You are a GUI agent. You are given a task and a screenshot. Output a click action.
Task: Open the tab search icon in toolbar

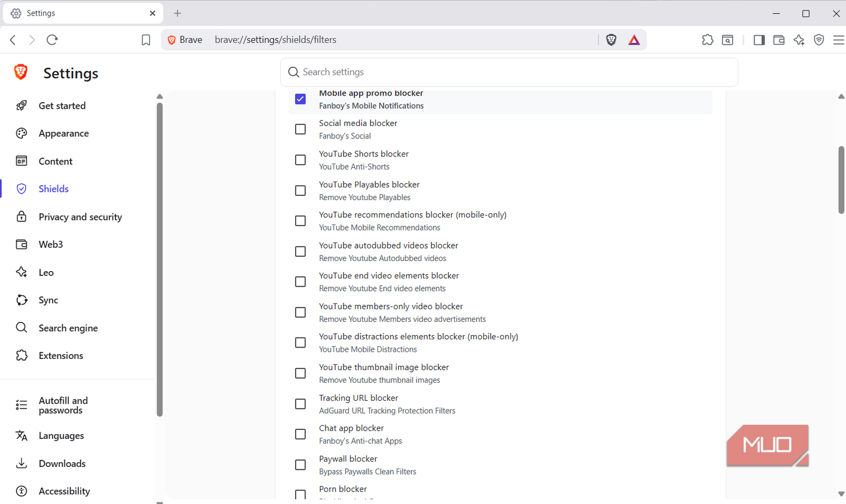[728, 40]
